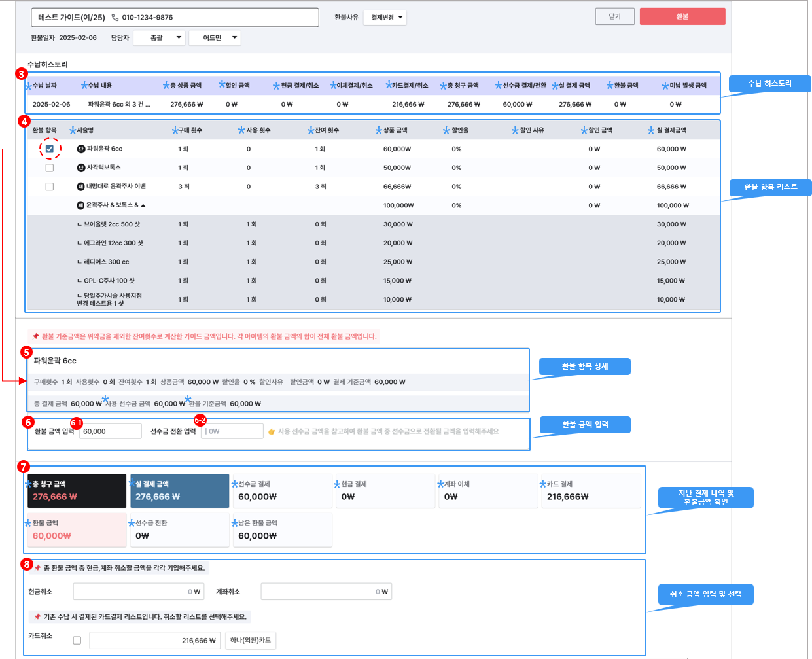Tick the 카드취소 checkbox for 216,666 ₩
This screenshot has width=812, height=659.
[x=77, y=640]
